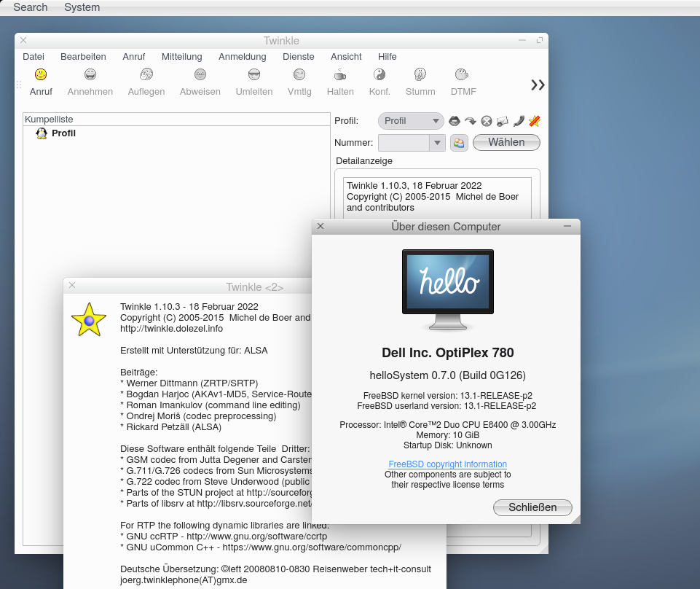Image resolution: width=700 pixels, height=589 pixels.
Task: Click the Annehmen toolbar icon
Action: (90, 74)
